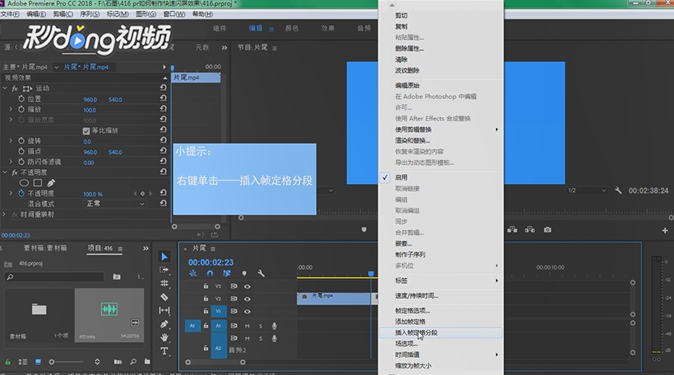Export frame with camera icon
Viewport: 674px width, 375px height.
click(547, 230)
